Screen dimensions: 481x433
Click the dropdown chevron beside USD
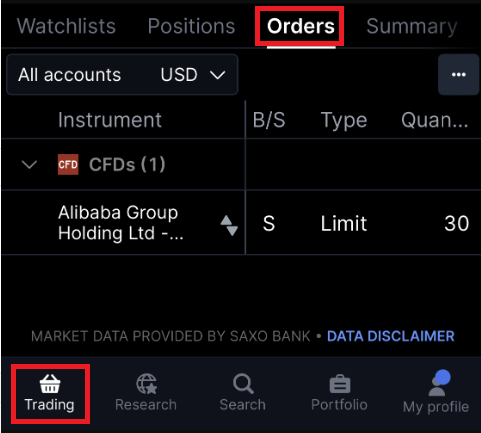(218, 75)
